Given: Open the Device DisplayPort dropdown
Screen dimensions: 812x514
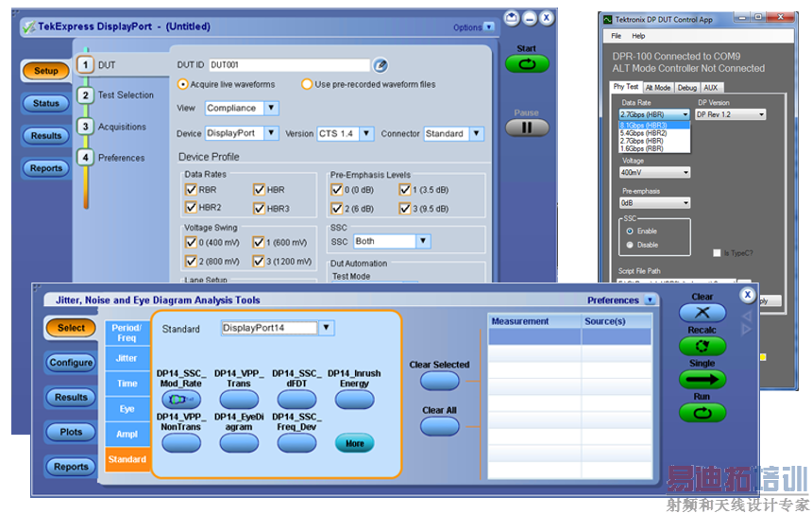Looking at the screenshot, I should [271, 133].
